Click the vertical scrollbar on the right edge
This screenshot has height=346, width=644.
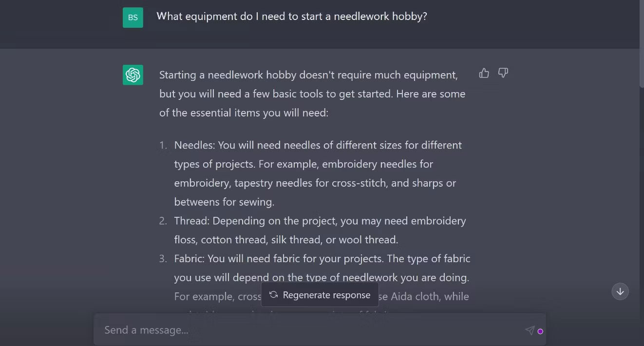tap(642, 44)
